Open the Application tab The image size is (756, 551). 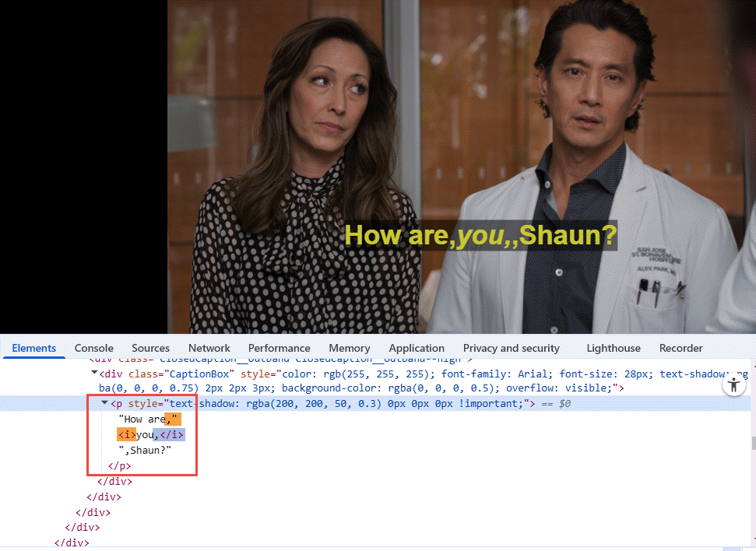click(x=417, y=348)
